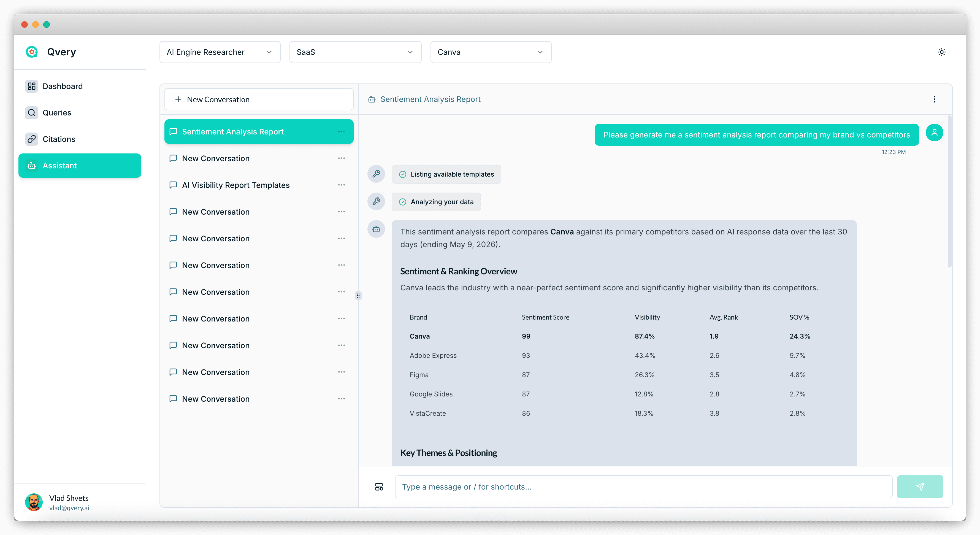
Task: Open the SaaS category dropdown
Action: point(355,52)
